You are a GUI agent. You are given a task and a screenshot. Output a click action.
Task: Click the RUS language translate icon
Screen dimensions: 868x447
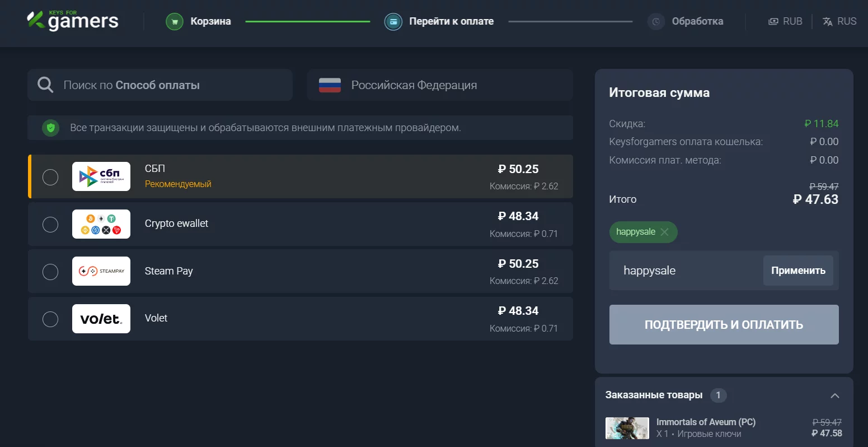(x=828, y=21)
